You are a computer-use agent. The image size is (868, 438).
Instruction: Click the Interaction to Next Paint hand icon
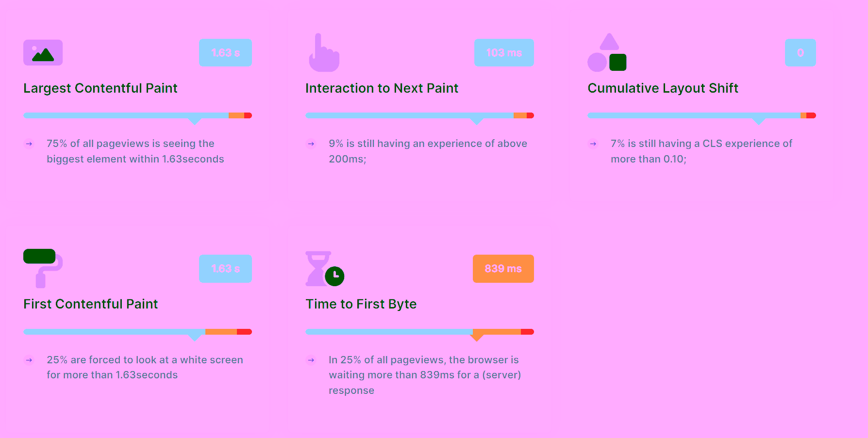[324, 53]
